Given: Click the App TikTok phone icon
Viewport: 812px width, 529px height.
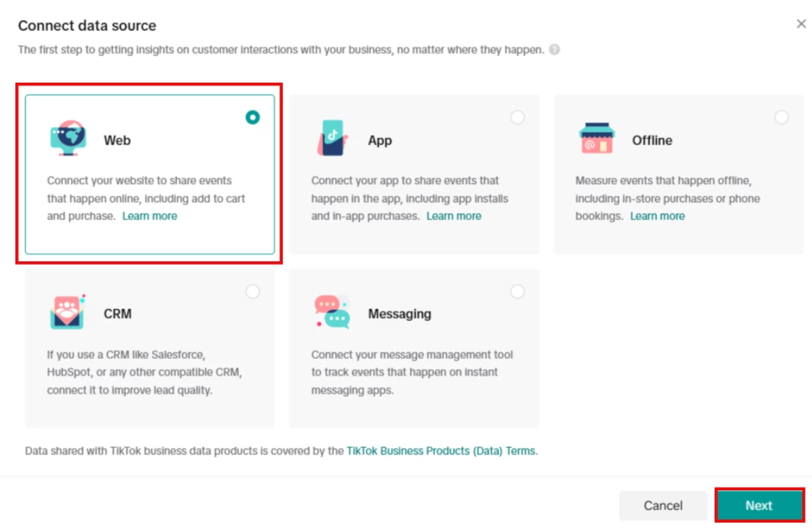Looking at the screenshot, I should [x=332, y=138].
